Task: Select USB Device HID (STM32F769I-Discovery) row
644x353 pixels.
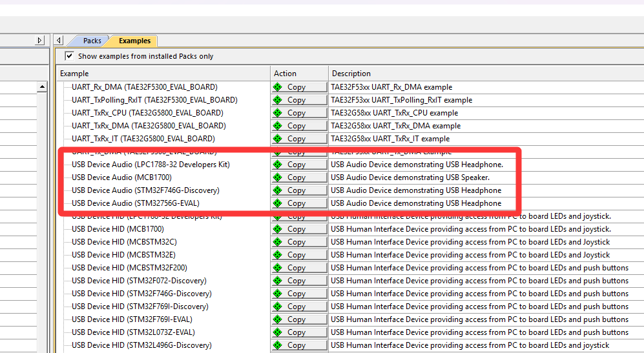Action: click(x=140, y=307)
